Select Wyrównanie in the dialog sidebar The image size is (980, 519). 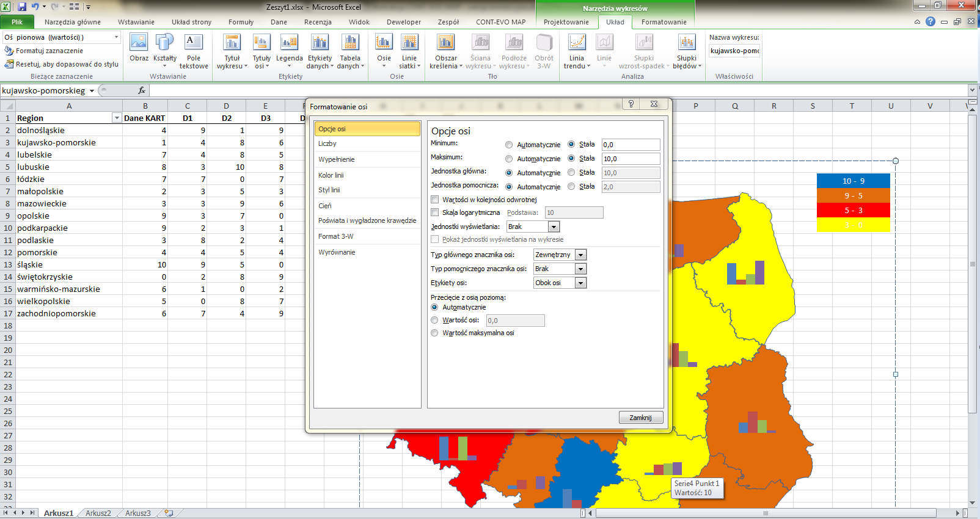pyautogui.click(x=367, y=252)
